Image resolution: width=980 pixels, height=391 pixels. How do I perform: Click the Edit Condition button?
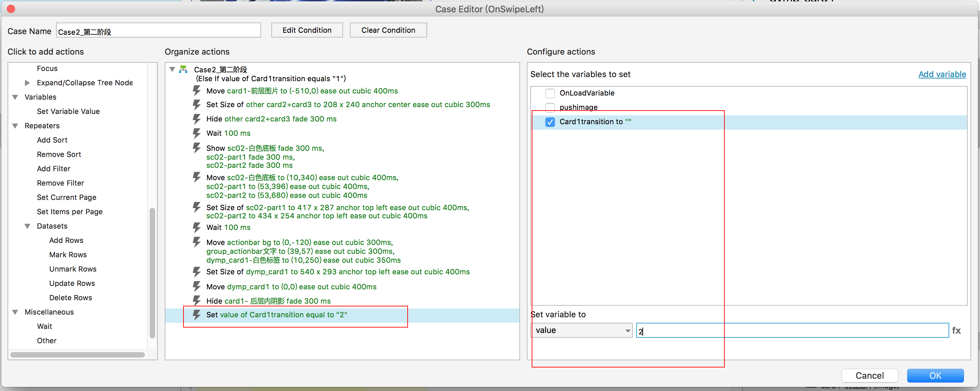(x=307, y=30)
